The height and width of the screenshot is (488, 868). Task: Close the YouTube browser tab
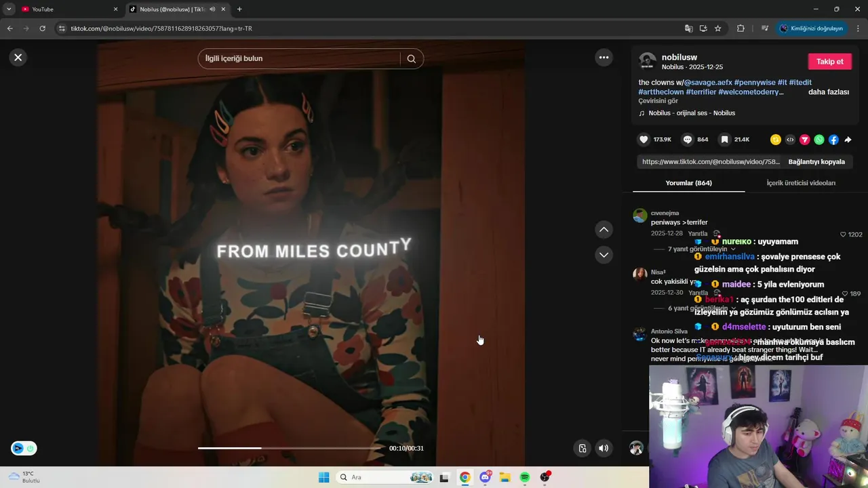click(x=115, y=9)
